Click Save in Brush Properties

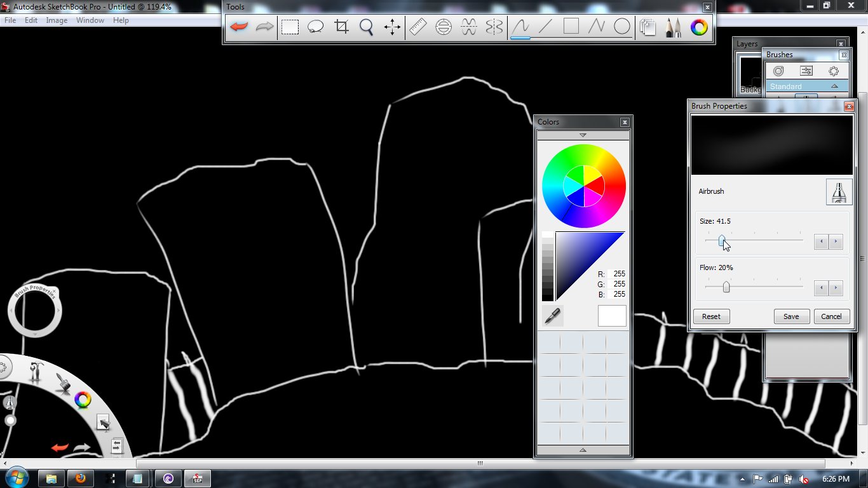[x=791, y=316]
